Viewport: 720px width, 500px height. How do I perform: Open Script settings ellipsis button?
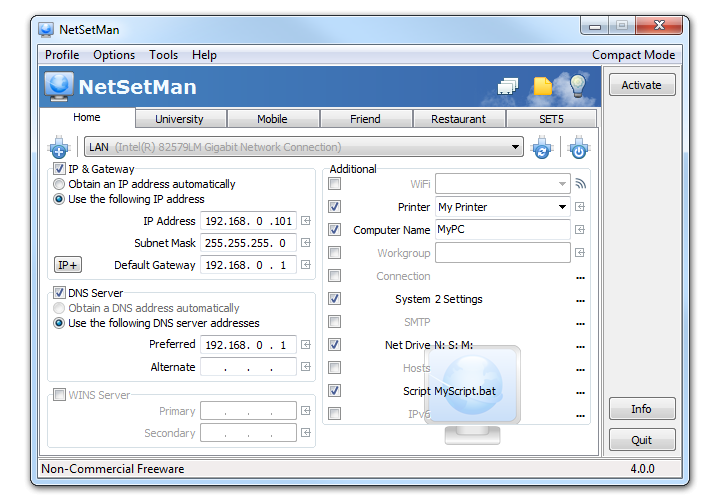(580, 393)
